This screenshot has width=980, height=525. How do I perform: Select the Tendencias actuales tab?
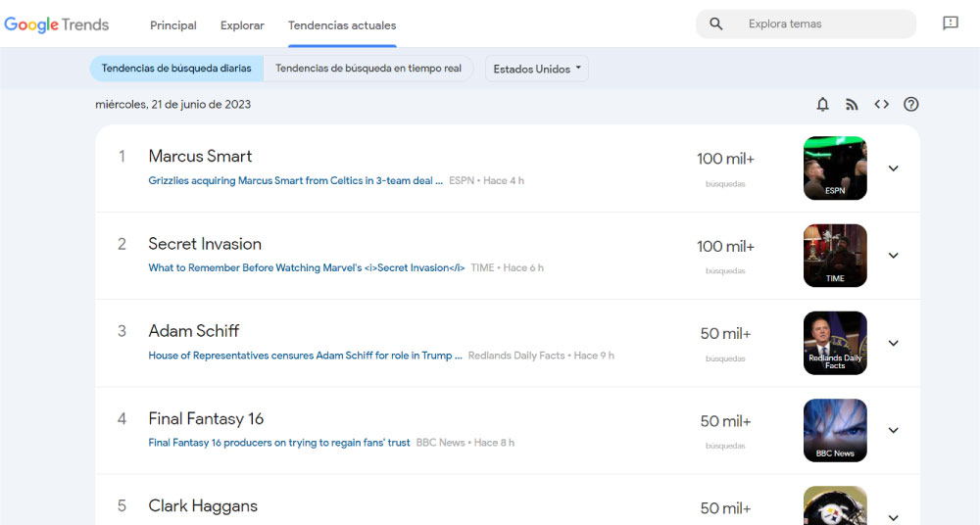pos(342,25)
